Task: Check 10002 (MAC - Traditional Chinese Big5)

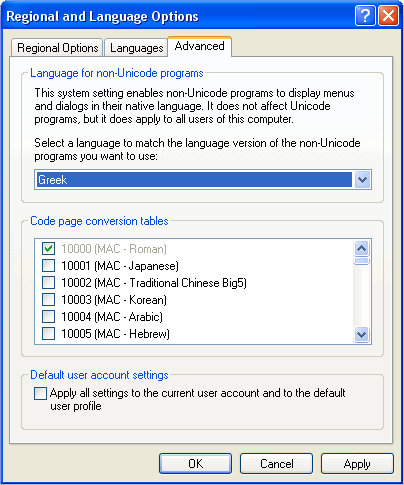Action: click(48, 283)
